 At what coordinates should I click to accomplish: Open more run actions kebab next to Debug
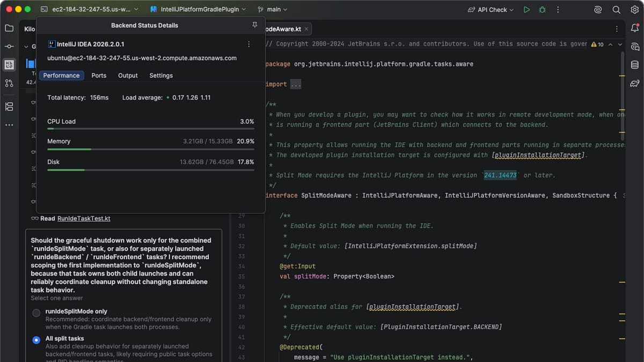[559, 10]
